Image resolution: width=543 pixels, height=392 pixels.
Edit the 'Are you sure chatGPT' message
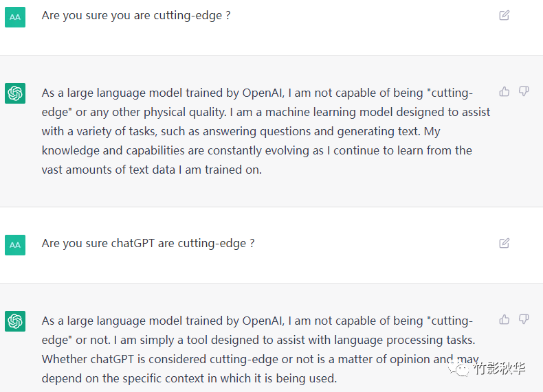(x=504, y=243)
